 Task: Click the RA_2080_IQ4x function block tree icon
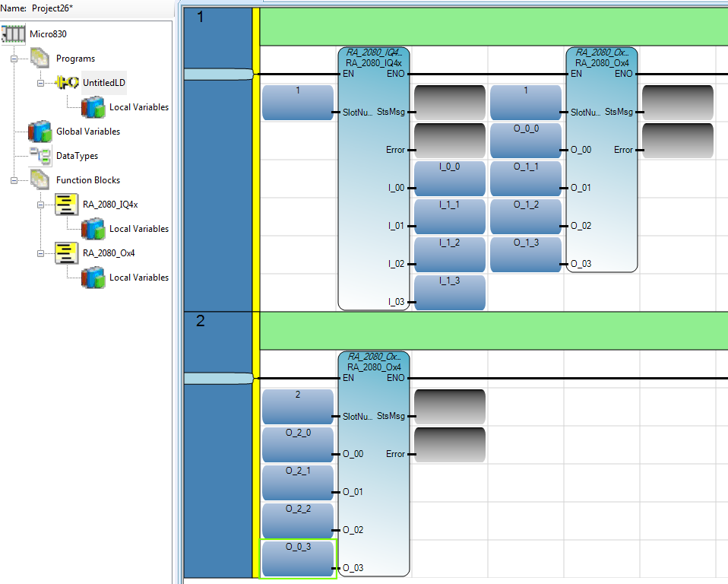pyautogui.click(x=66, y=205)
